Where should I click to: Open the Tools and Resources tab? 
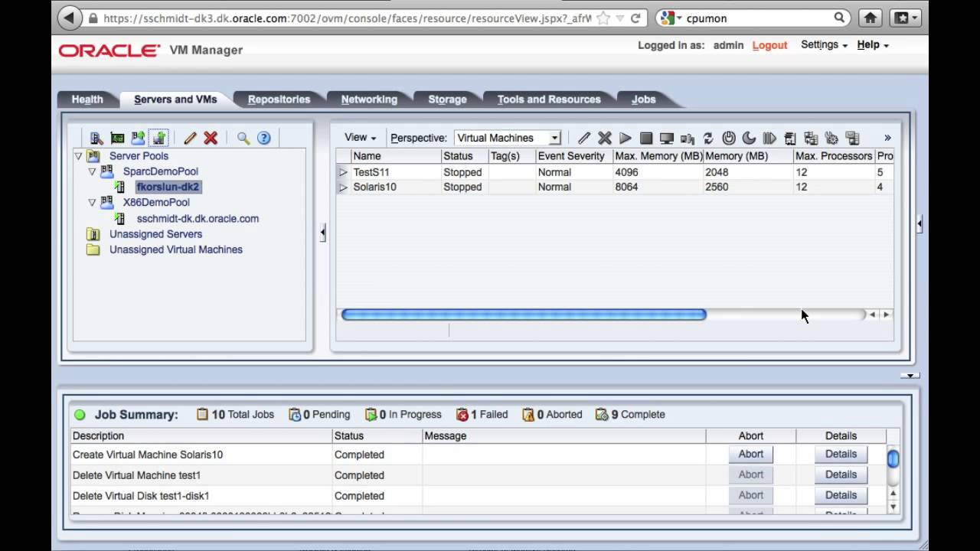tap(549, 99)
